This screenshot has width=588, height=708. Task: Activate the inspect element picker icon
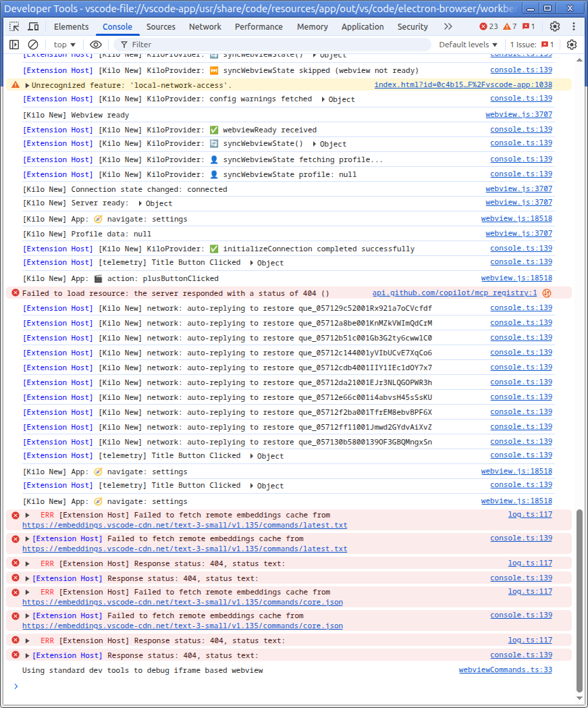pos(14,26)
